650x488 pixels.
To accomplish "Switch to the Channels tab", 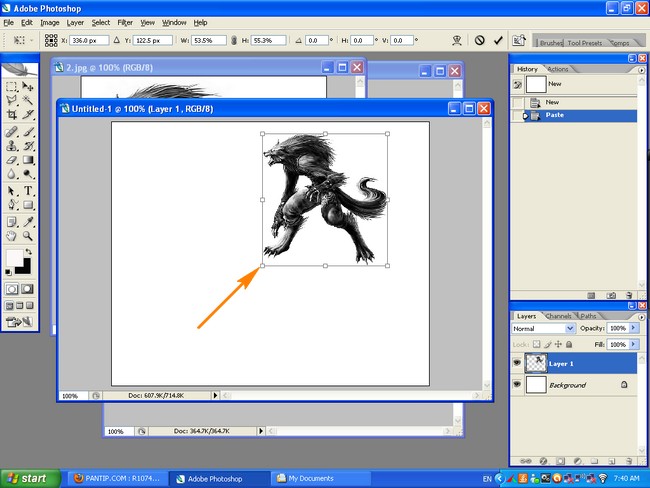I will (x=558, y=316).
